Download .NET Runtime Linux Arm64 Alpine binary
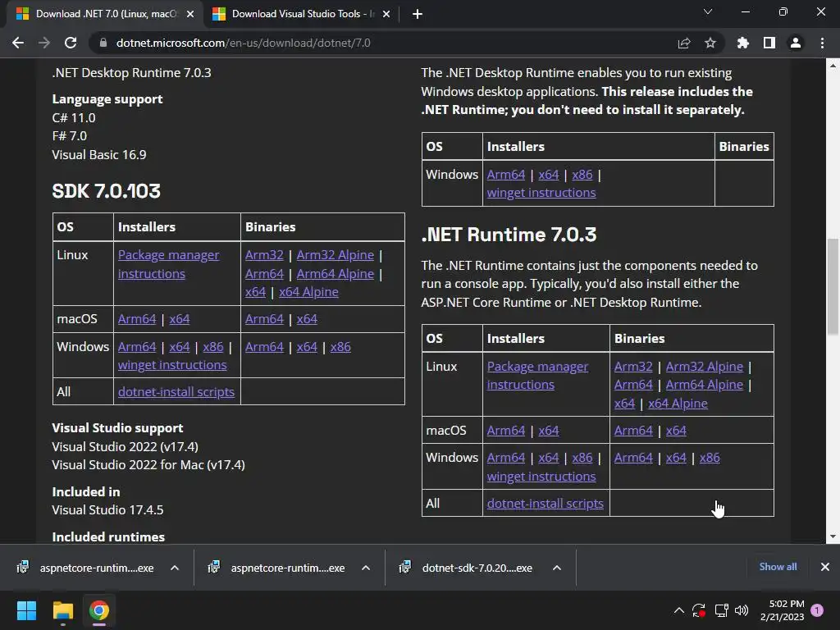 pyautogui.click(x=705, y=385)
